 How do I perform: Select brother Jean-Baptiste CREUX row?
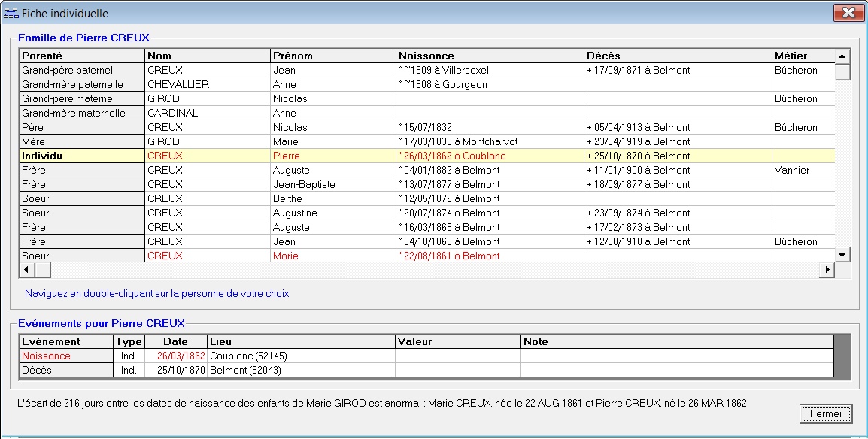tap(208, 184)
